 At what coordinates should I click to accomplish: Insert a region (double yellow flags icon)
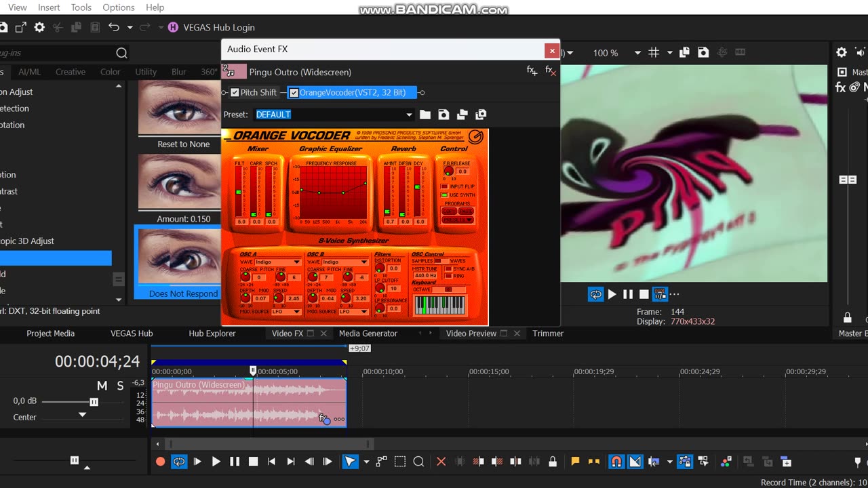click(594, 462)
